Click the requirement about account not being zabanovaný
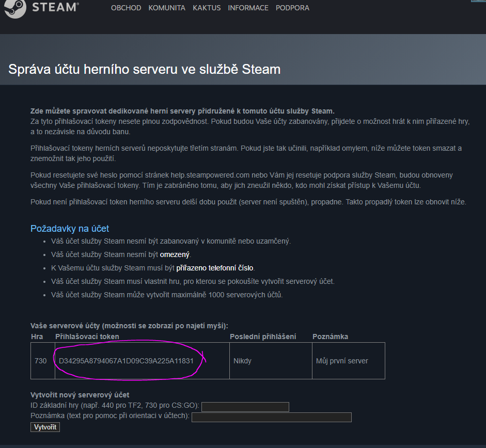The height and width of the screenshot is (448, 486). 171,242
